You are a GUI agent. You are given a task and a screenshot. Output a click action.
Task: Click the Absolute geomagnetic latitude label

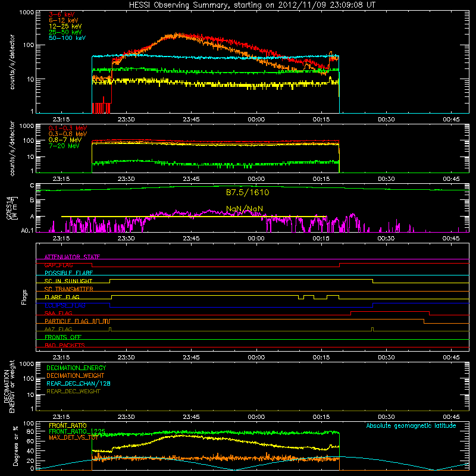coord(411,425)
